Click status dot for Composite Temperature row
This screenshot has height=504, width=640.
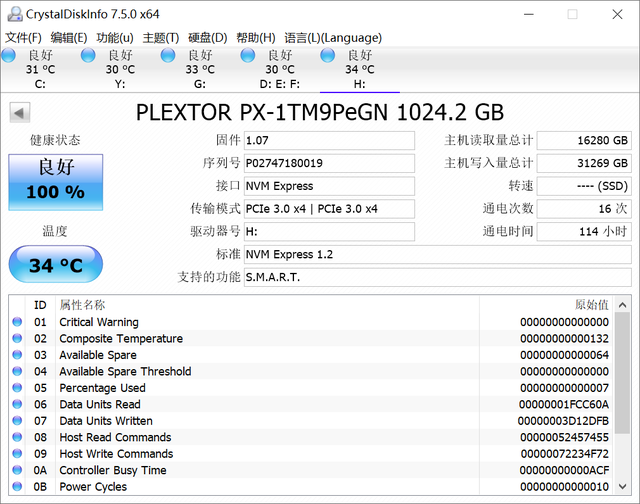click(17, 338)
